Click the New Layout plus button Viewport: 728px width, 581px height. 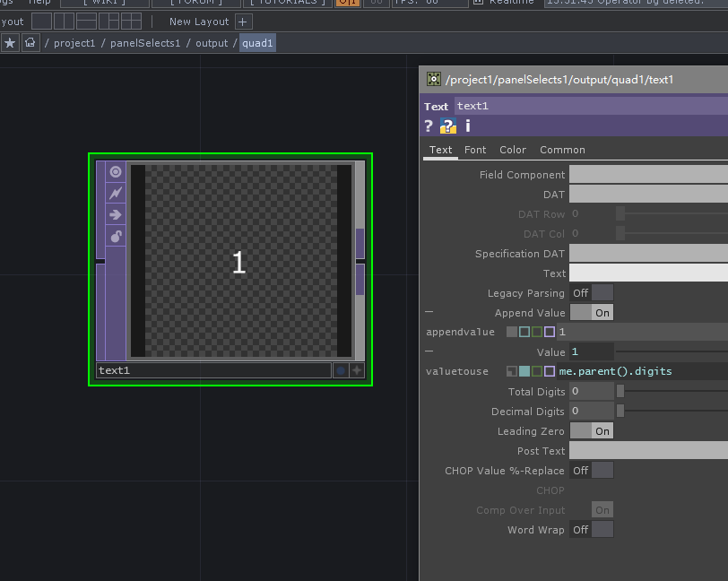point(242,21)
